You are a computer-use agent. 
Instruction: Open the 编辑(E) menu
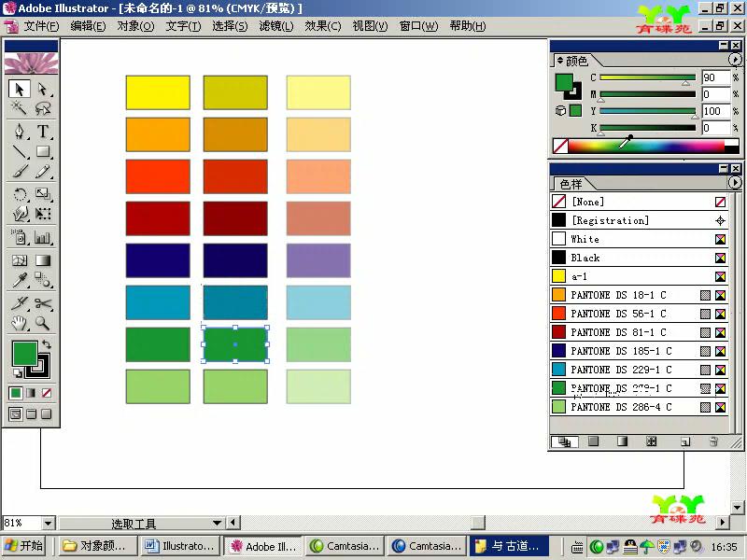tap(88, 26)
